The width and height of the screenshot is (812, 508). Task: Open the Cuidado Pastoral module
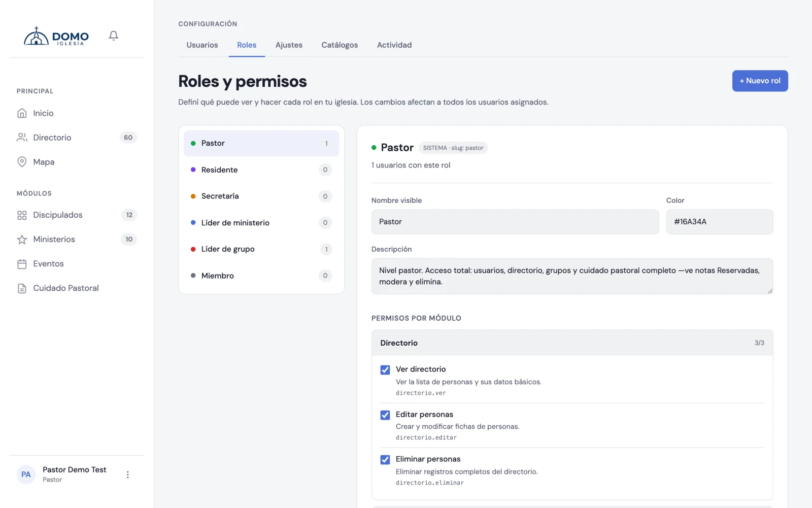[x=77, y=288]
